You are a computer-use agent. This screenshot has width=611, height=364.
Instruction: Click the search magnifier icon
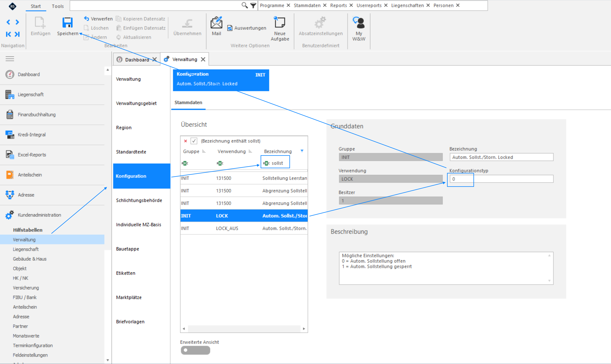(244, 5)
